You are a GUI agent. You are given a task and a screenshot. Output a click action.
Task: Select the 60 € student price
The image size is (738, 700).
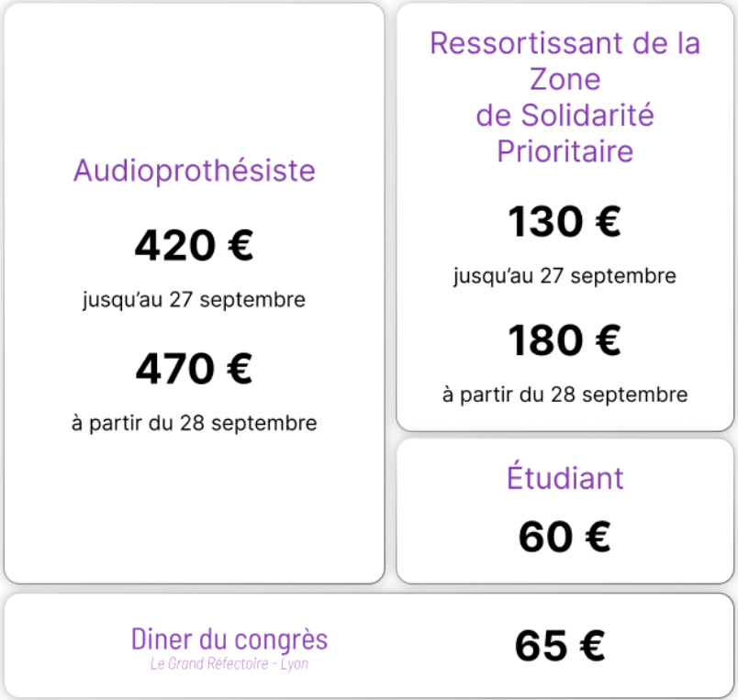[565, 537]
